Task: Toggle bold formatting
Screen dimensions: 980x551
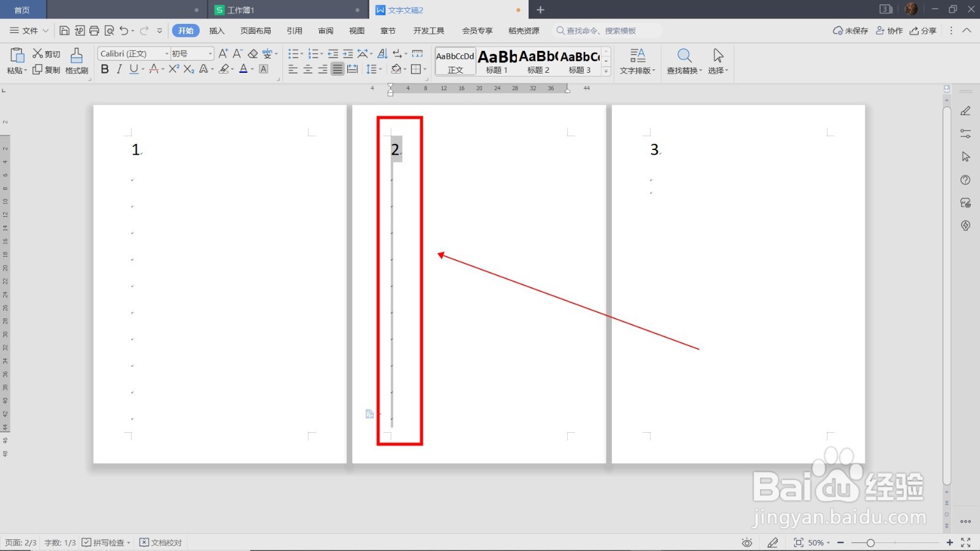Action: [105, 69]
